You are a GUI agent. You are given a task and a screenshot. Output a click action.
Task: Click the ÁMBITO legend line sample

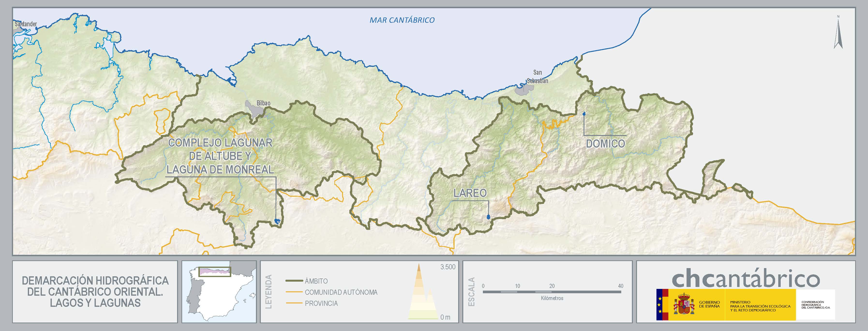(294, 281)
